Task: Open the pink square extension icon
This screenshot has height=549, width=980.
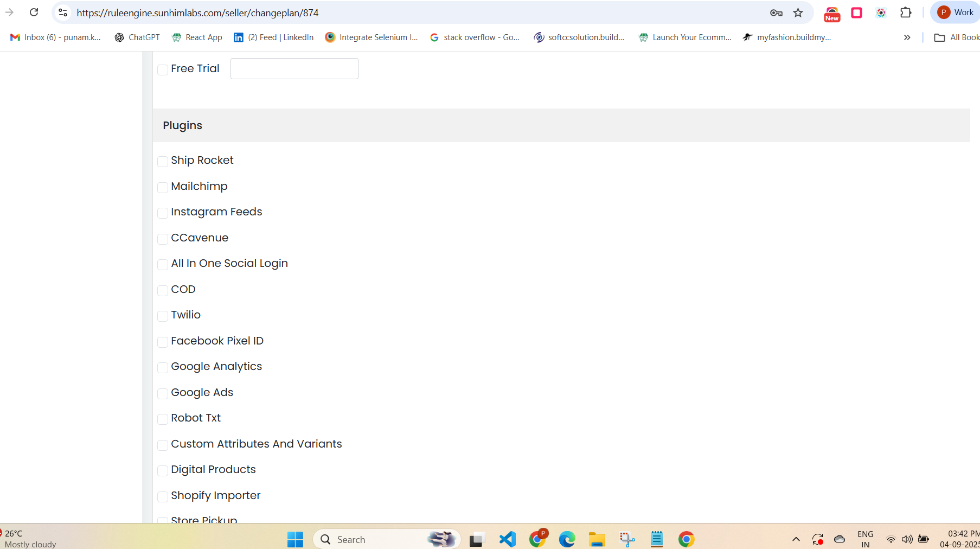Action: [x=857, y=12]
